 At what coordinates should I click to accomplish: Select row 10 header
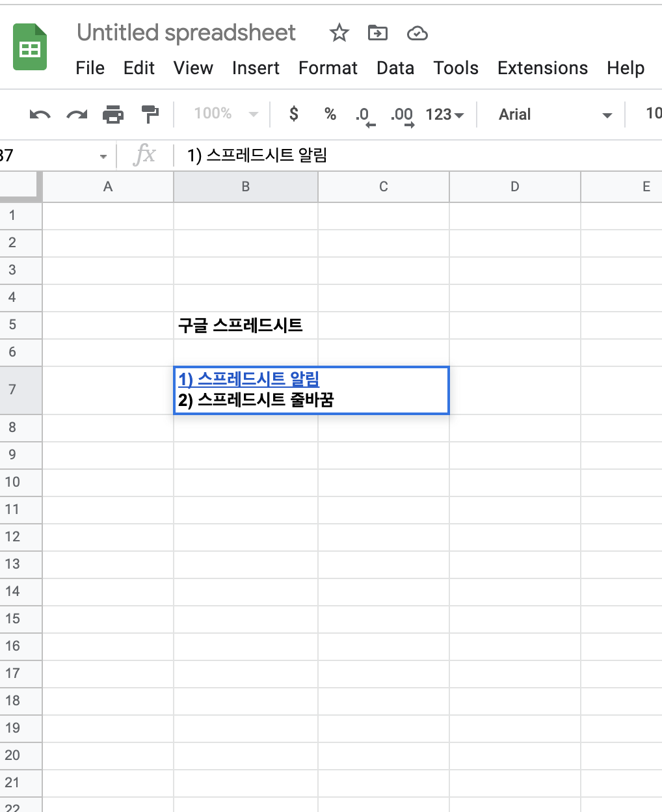pos(21,482)
